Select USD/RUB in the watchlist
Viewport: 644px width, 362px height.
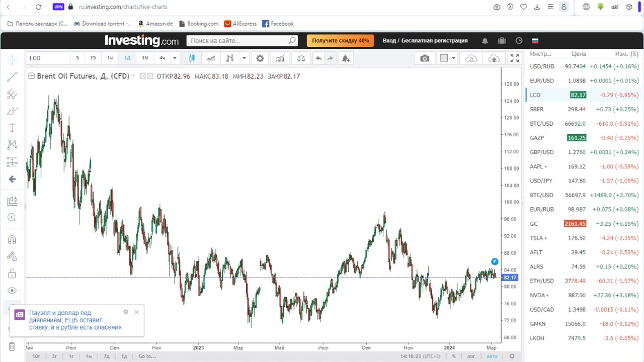584,66
